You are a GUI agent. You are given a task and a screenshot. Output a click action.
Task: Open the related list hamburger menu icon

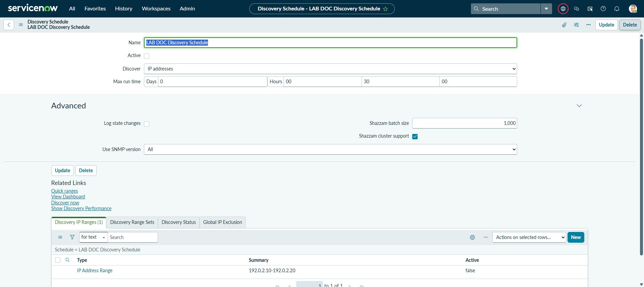point(60,237)
